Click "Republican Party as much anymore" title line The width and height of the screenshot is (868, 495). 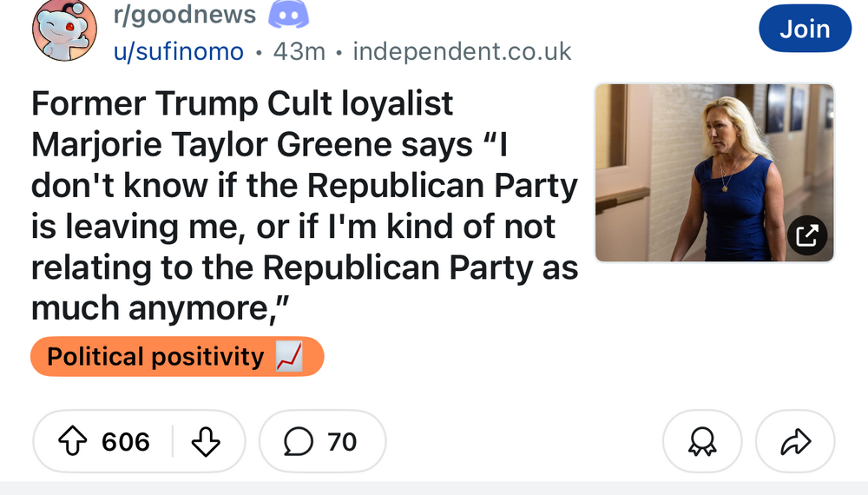(x=304, y=268)
